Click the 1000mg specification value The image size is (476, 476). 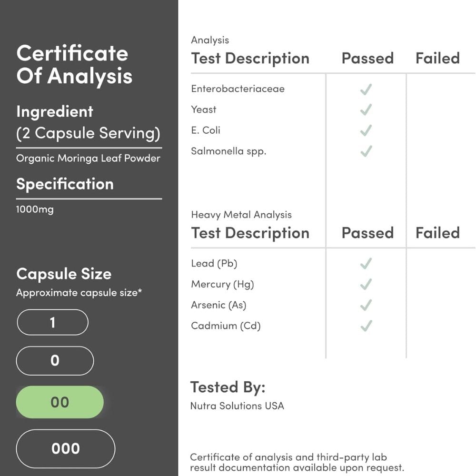coord(35,209)
